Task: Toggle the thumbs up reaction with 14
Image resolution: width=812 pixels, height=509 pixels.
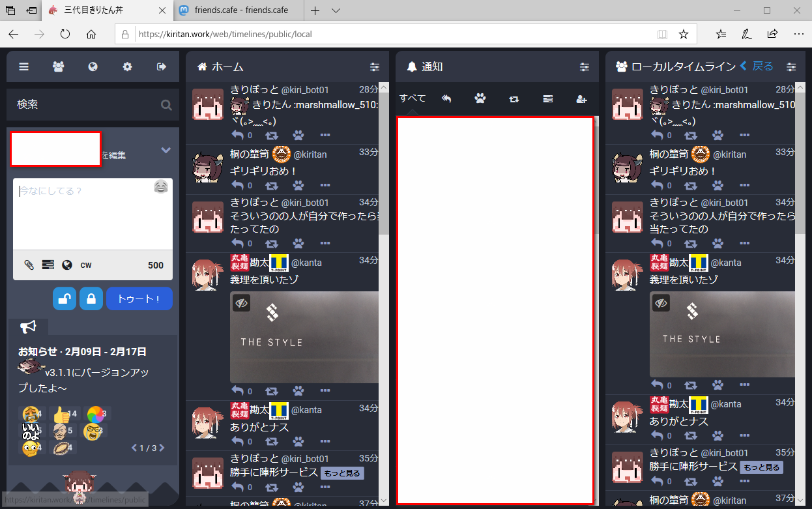Action: pos(64,414)
